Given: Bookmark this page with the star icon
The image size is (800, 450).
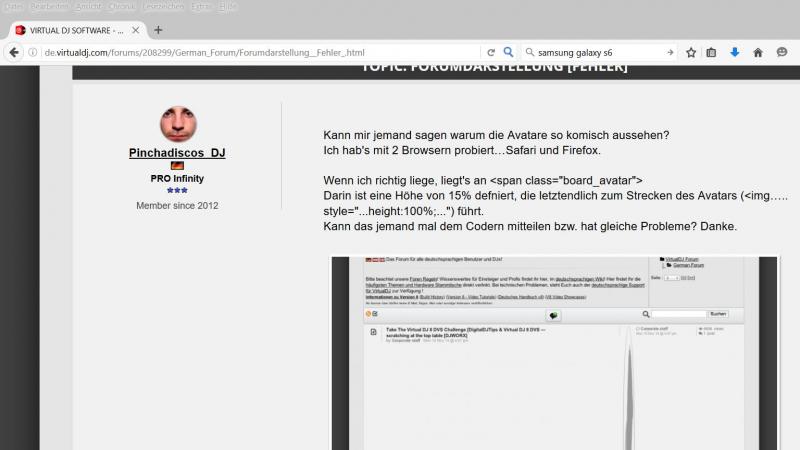Looking at the screenshot, I should 691,52.
